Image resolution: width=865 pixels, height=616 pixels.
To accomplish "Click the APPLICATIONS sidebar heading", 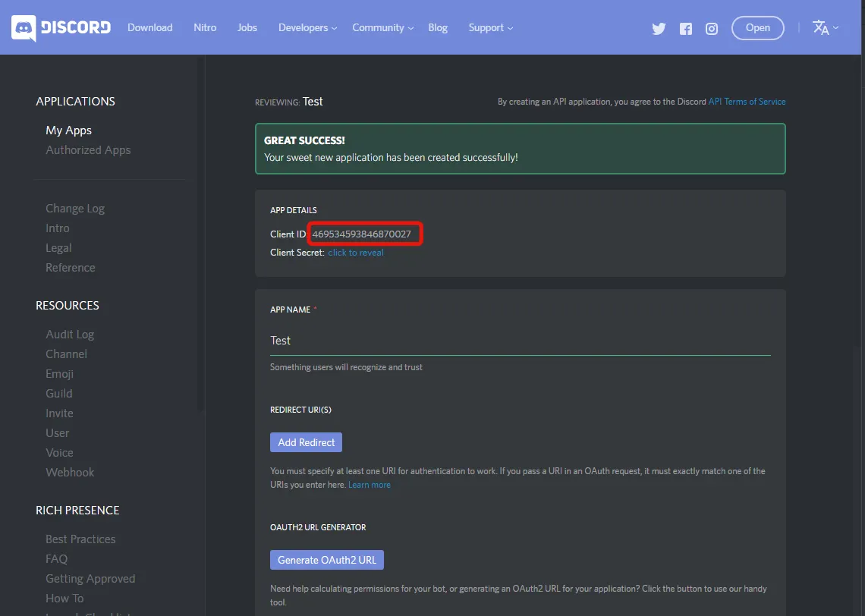I will point(76,102).
